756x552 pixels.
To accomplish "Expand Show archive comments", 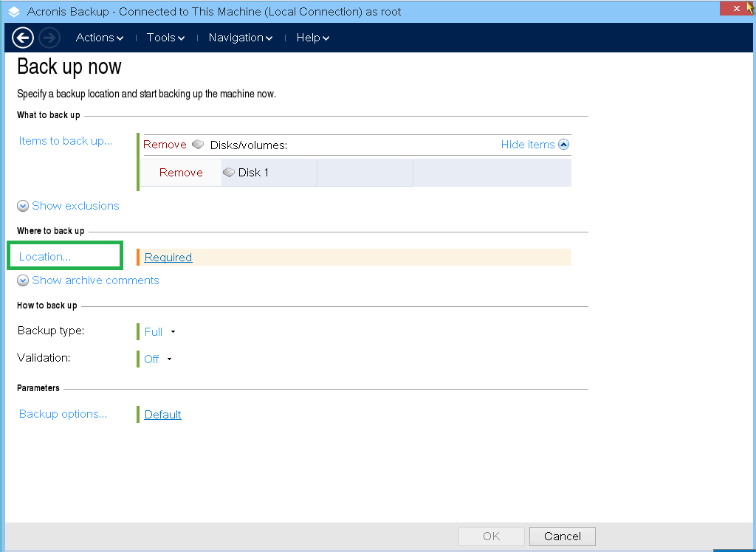I will tap(95, 280).
